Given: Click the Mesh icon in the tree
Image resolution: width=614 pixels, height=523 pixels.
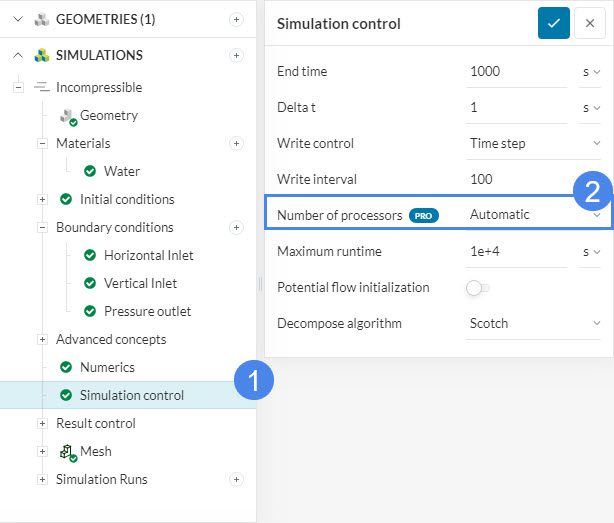Looking at the screenshot, I should pos(68,452).
